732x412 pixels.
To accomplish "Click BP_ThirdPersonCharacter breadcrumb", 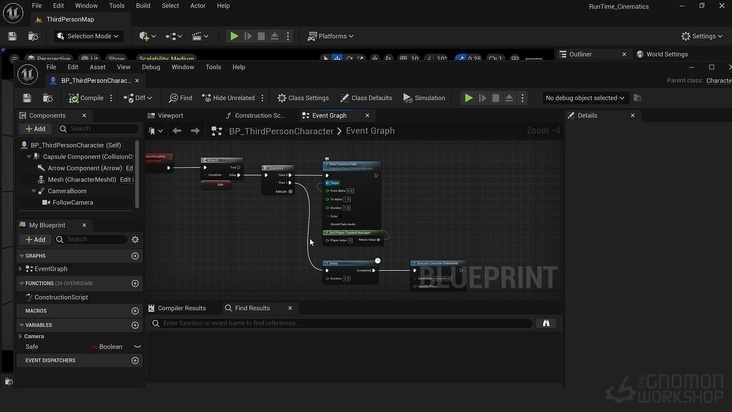I will 281,131.
